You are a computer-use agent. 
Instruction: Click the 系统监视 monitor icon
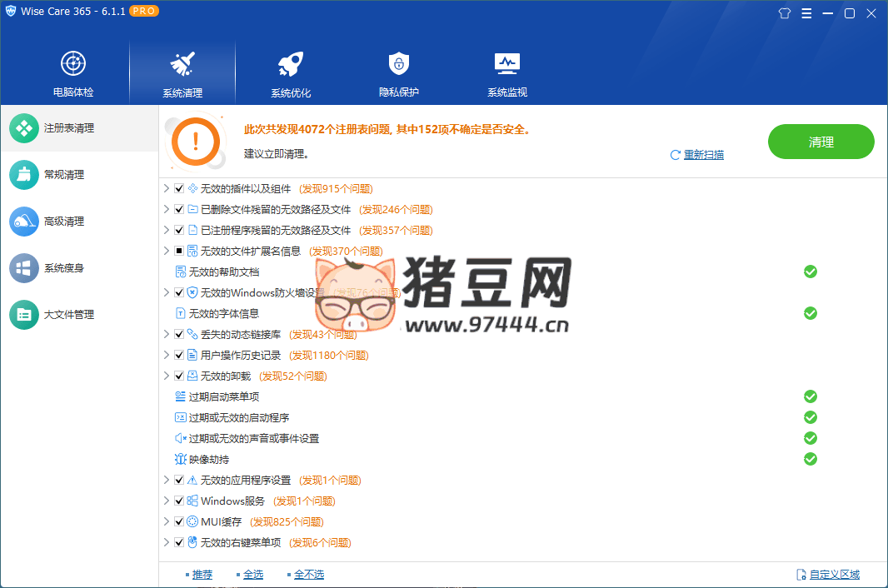tap(507, 63)
